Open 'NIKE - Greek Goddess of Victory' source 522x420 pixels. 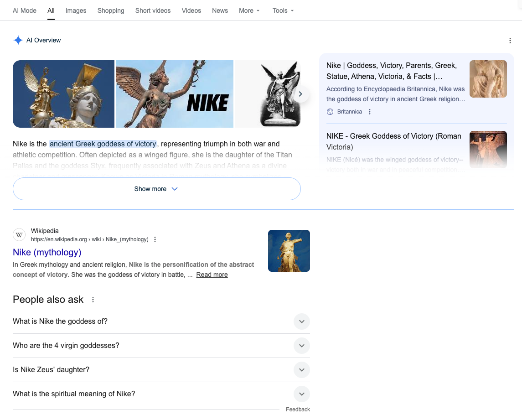[394, 141]
